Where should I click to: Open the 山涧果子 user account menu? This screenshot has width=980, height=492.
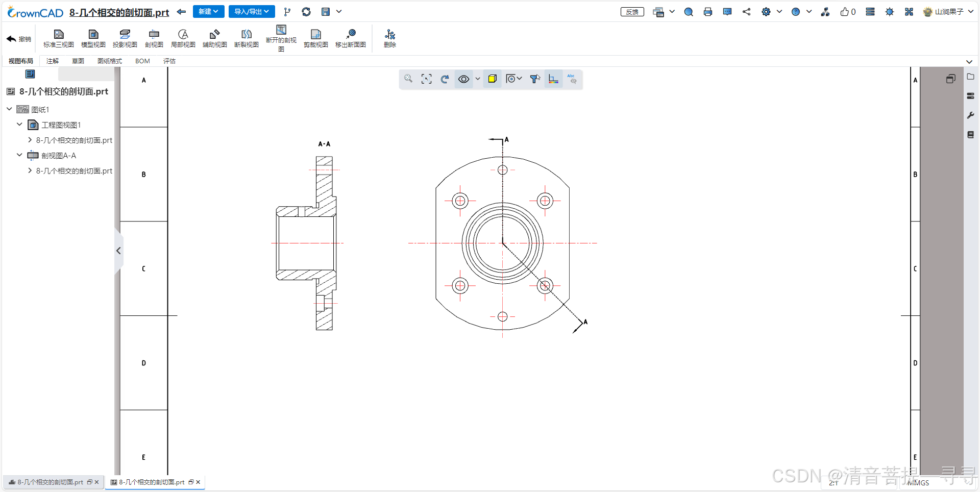coord(948,12)
